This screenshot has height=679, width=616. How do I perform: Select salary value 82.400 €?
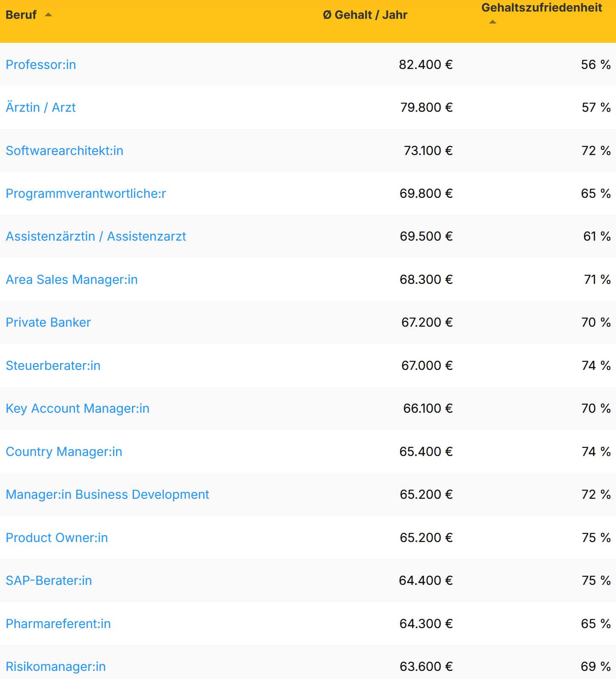tap(426, 65)
